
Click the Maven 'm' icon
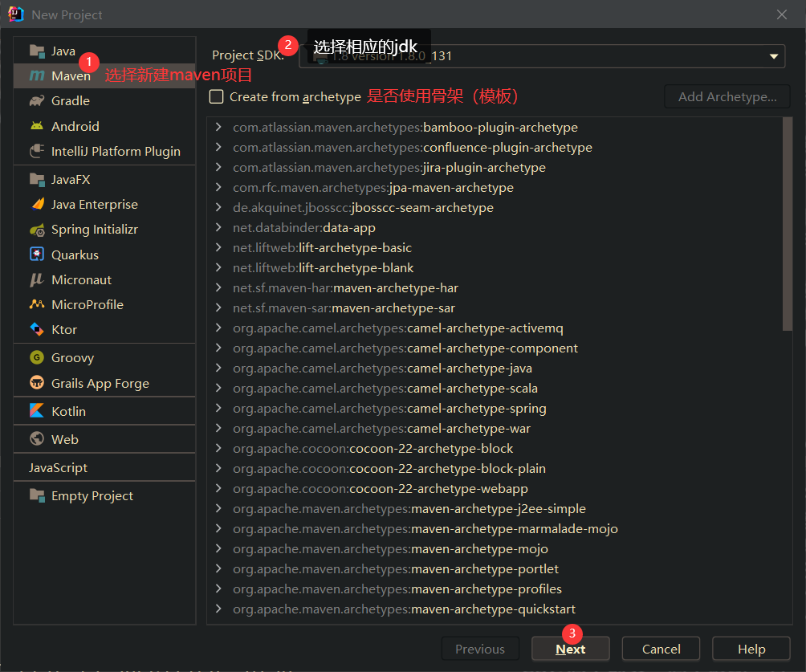coord(37,76)
